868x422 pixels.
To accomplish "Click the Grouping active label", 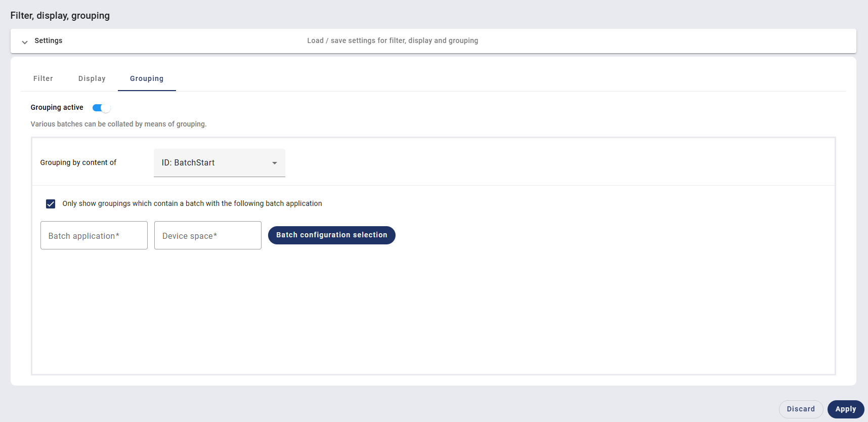I will (57, 107).
